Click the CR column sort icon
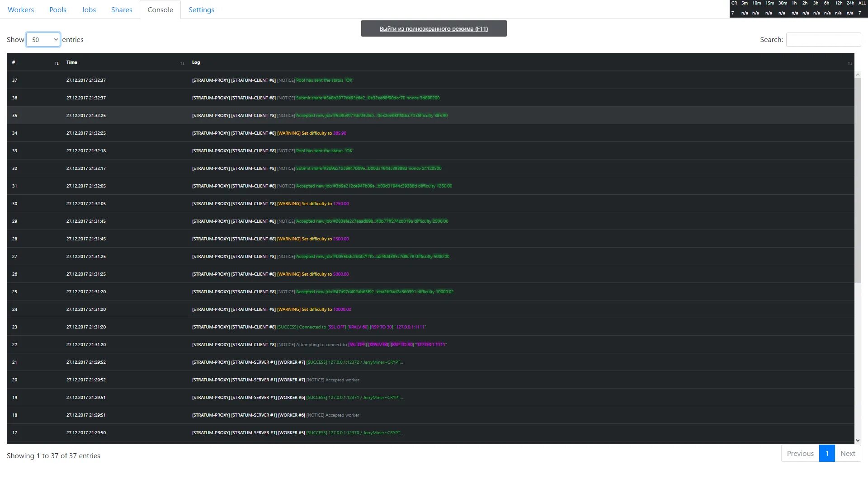 tap(735, 4)
